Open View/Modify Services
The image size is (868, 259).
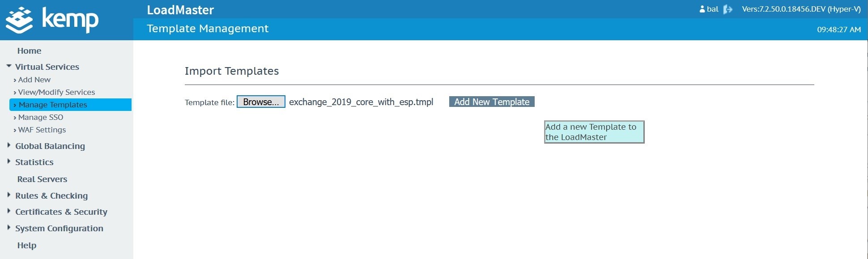click(x=56, y=92)
